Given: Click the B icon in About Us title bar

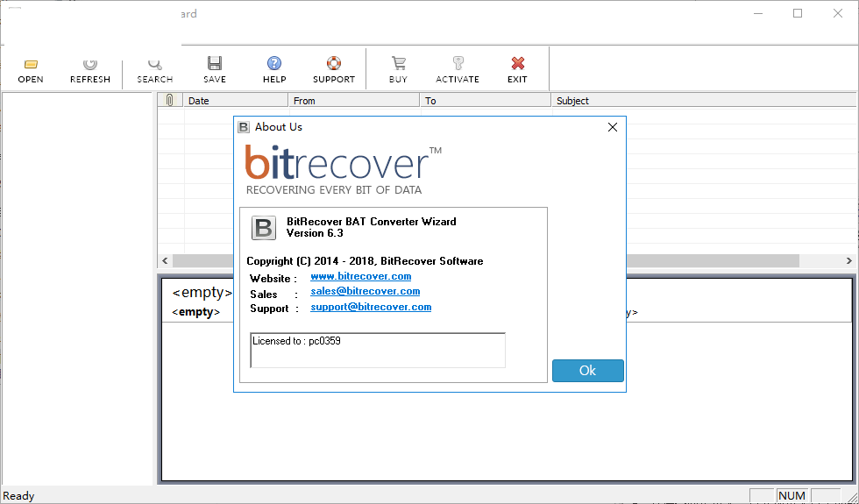Looking at the screenshot, I should click(244, 127).
